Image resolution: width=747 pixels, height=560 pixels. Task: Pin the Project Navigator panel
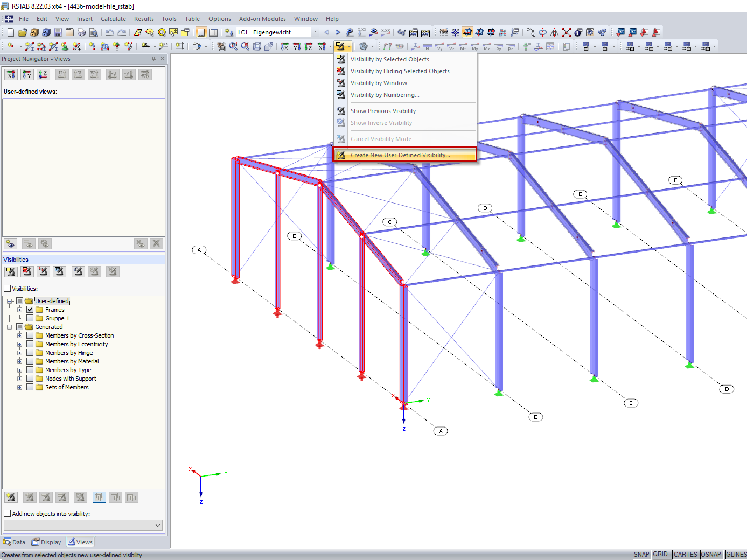tap(153, 59)
